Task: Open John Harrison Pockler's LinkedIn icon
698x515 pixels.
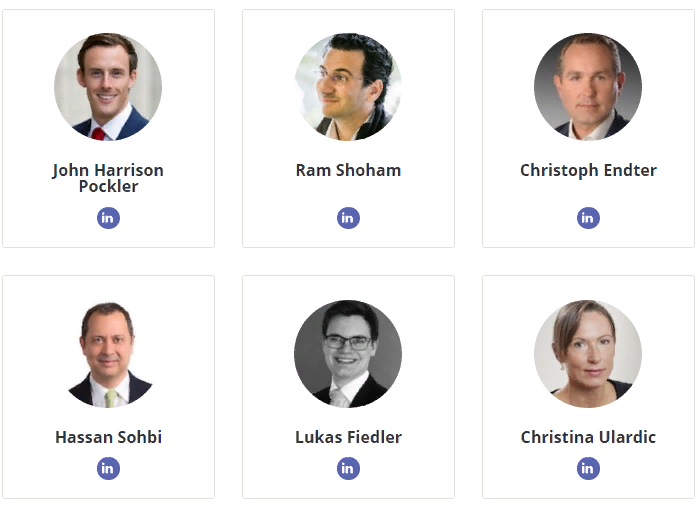Action: coord(108,218)
